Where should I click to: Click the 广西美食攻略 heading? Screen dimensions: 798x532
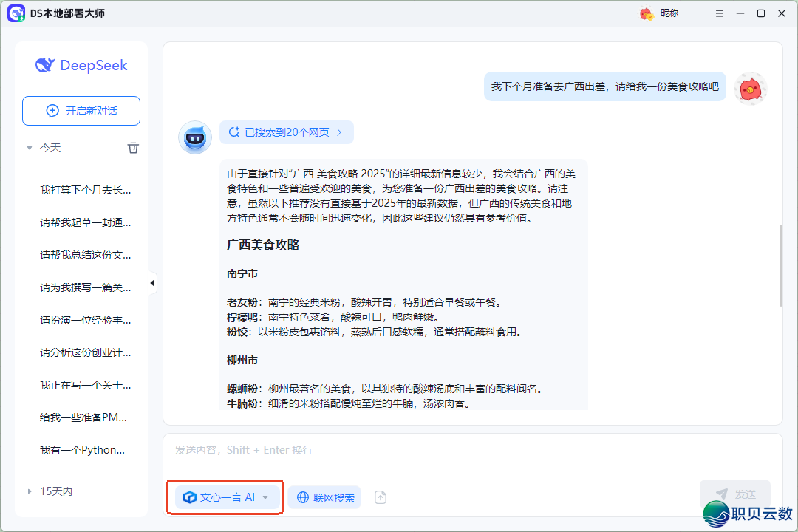click(x=263, y=245)
